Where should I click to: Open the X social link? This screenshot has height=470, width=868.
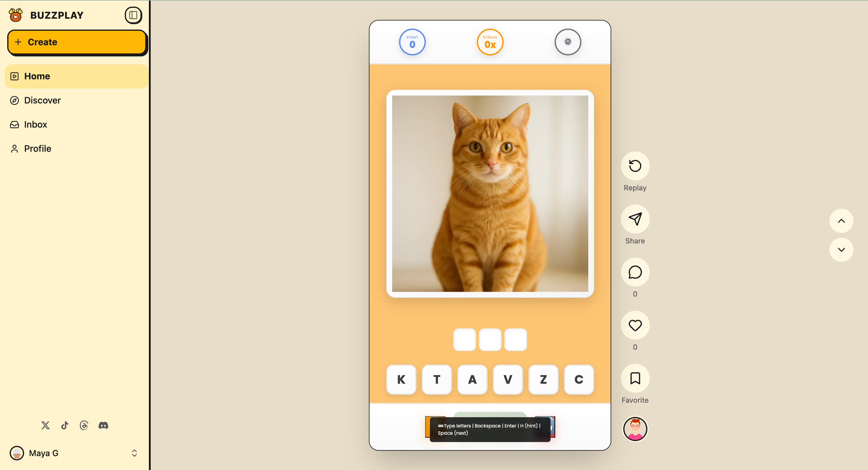[46, 425]
